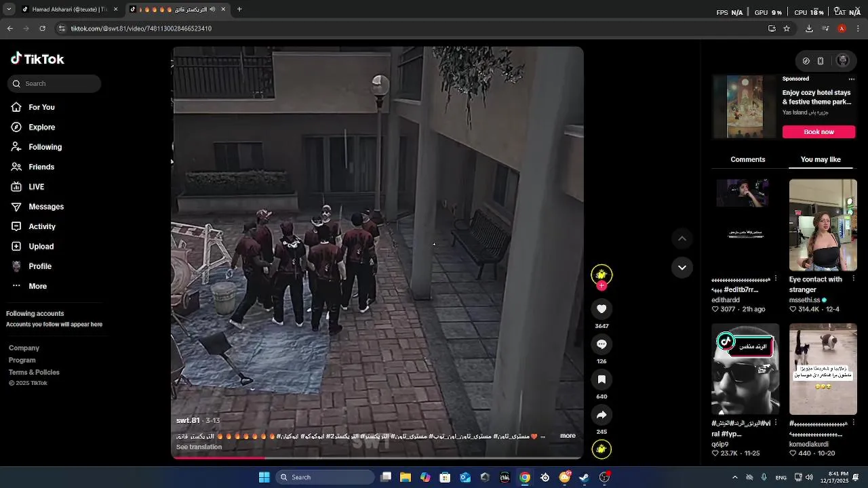Image resolution: width=868 pixels, height=488 pixels.
Task: Open a new browser tab
Action: point(239,9)
